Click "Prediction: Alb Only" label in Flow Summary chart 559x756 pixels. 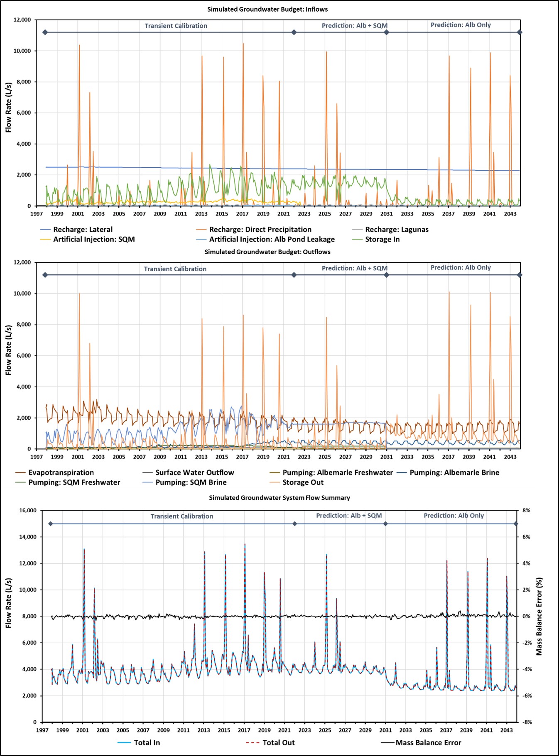click(454, 516)
